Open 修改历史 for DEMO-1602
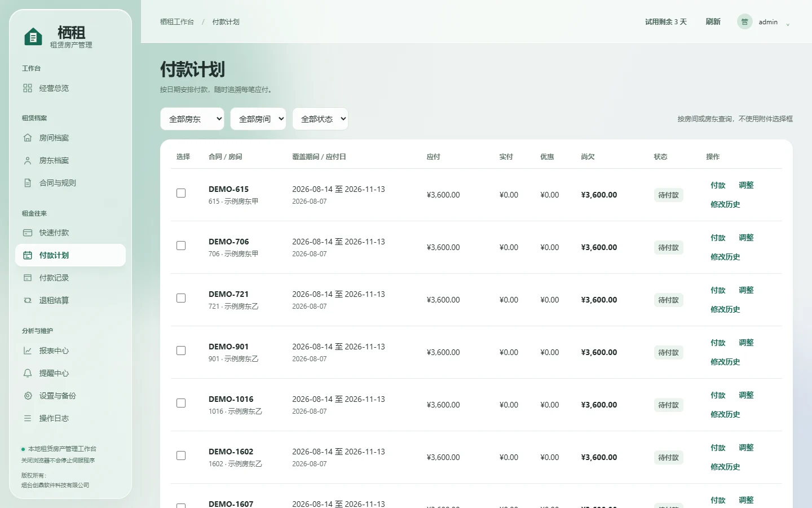The width and height of the screenshot is (812, 508). 725,467
